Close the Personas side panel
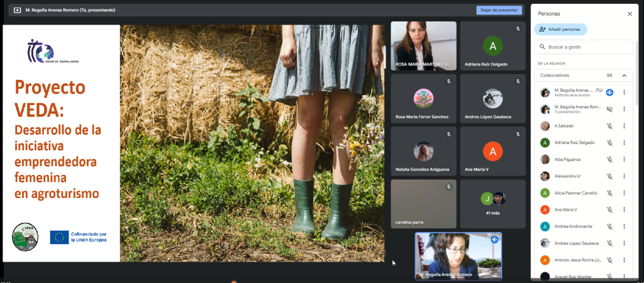This screenshot has height=283, width=644. (630, 13)
